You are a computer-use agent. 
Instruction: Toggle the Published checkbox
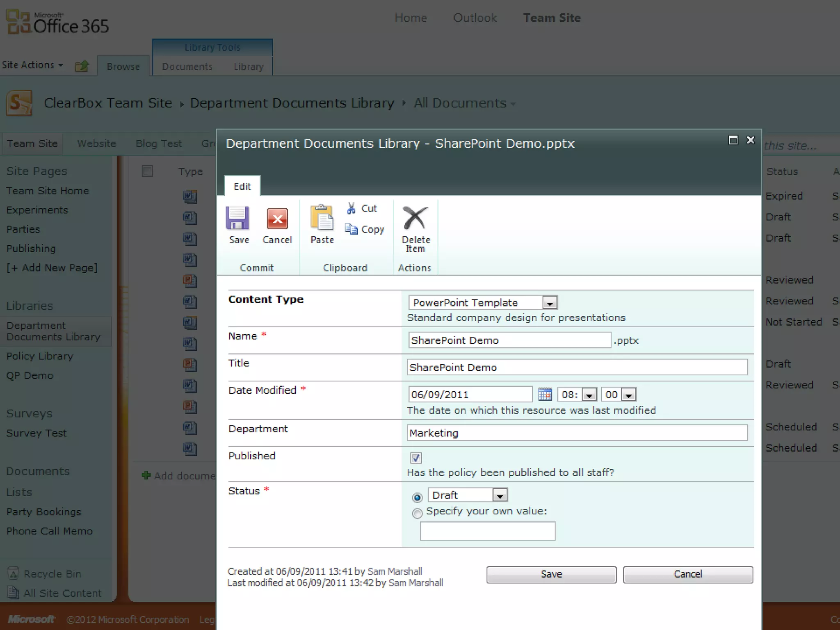point(416,458)
